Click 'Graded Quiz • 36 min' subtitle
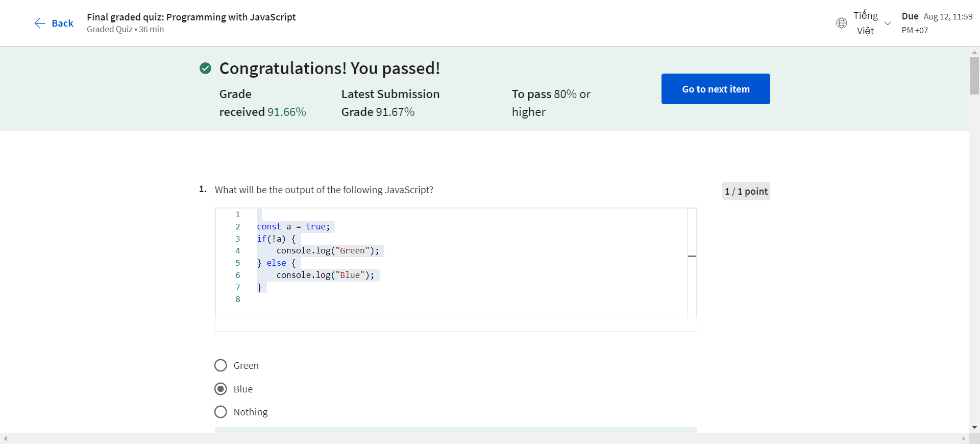Viewport: 980px width, 444px height. click(126, 29)
